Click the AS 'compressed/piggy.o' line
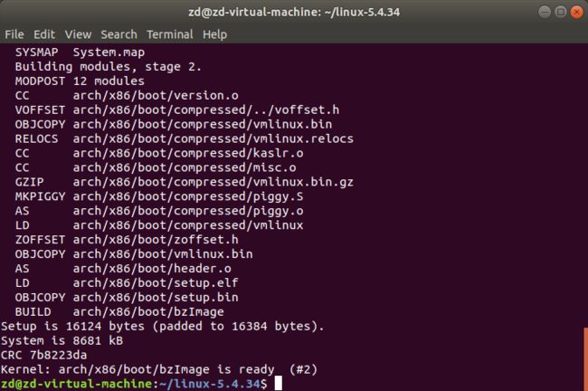 pyautogui.click(x=159, y=211)
